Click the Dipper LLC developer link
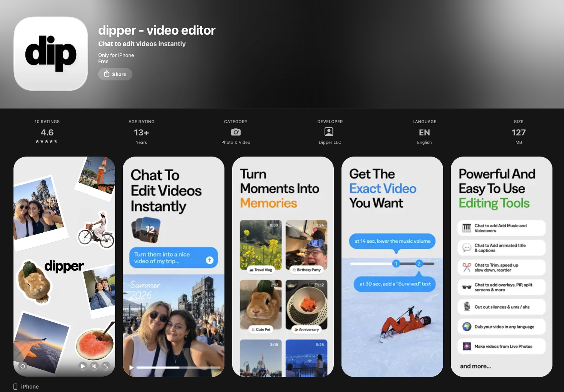564x392 pixels. 330,142
